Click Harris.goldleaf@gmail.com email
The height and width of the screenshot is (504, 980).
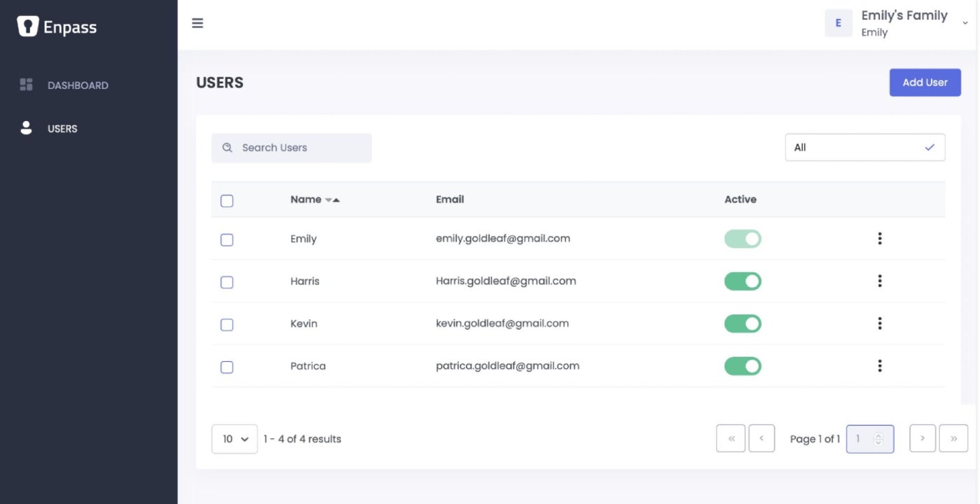(x=505, y=281)
